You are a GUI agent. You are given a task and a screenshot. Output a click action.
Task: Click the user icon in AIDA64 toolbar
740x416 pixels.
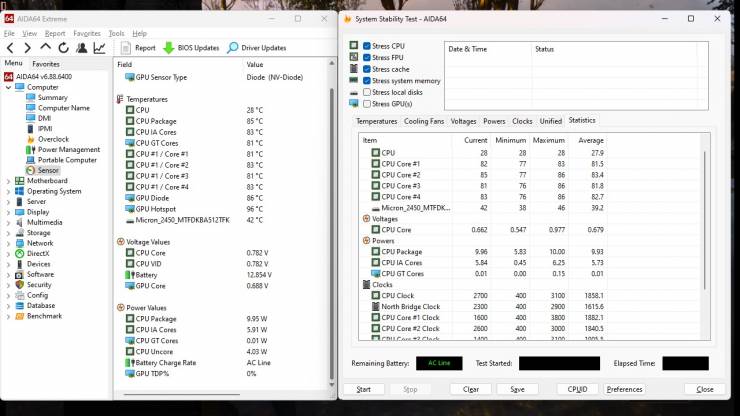coord(81,48)
